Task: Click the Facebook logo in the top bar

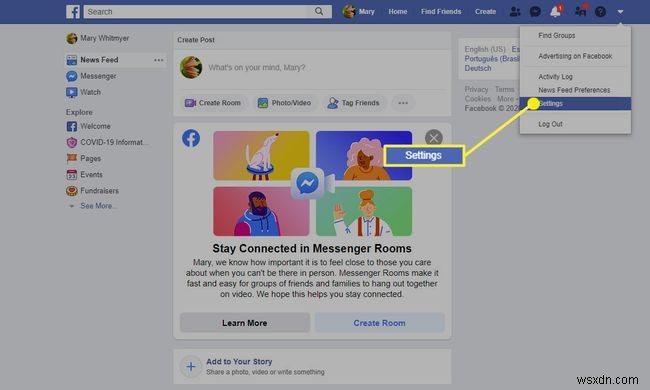Action: click(73, 12)
